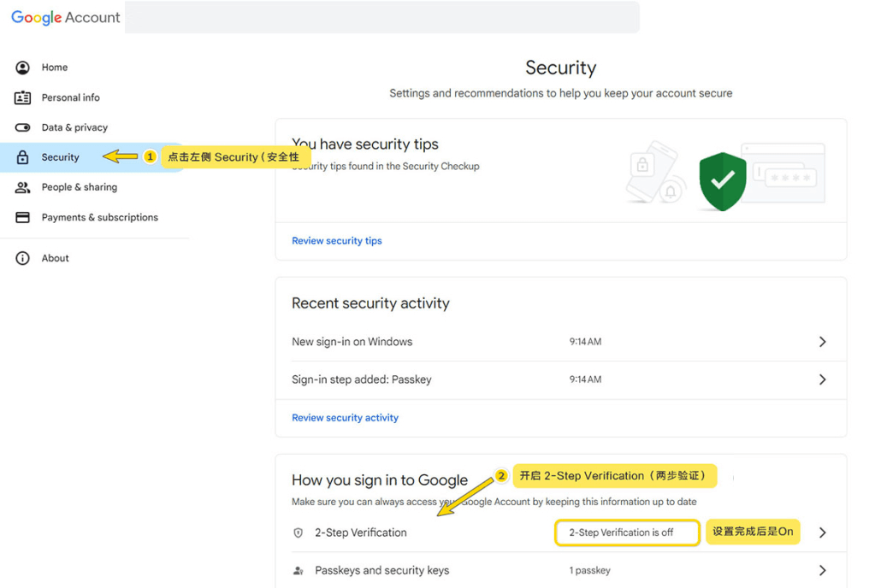Open the 2-Step Verification row chevron
This screenshot has width=881, height=588.
822,532
